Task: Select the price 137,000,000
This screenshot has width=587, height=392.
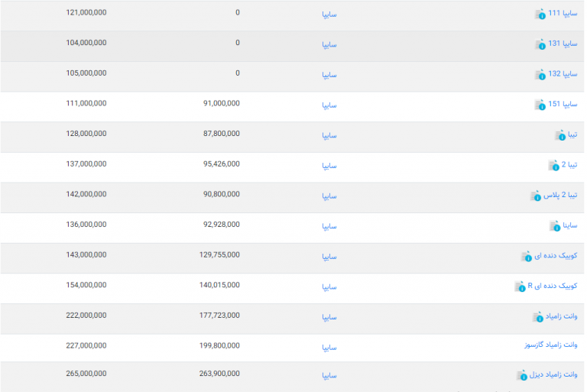Action: click(x=86, y=164)
